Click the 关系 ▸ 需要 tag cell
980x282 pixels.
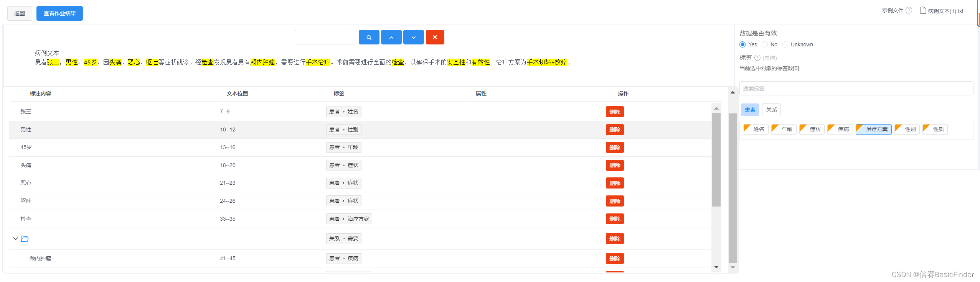tap(344, 239)
